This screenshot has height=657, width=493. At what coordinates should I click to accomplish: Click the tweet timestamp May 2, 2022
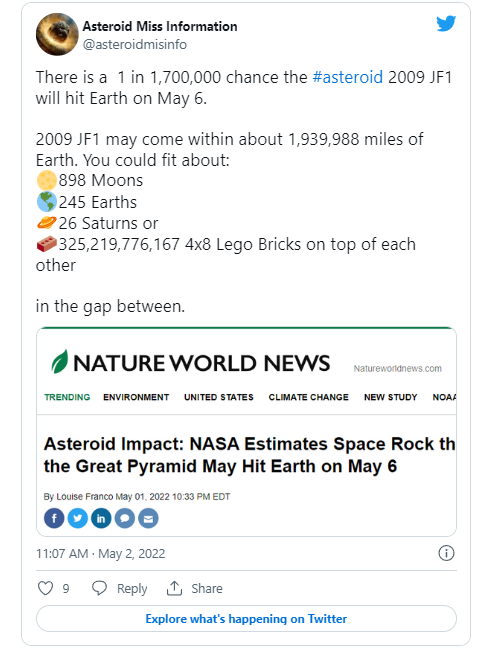coord(101,554)
